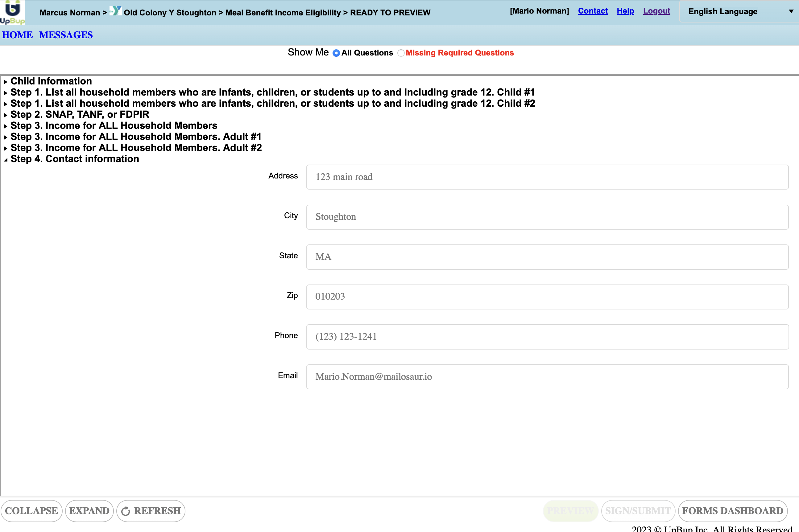Click the UpBup logo icon

(x=12, y=12)
